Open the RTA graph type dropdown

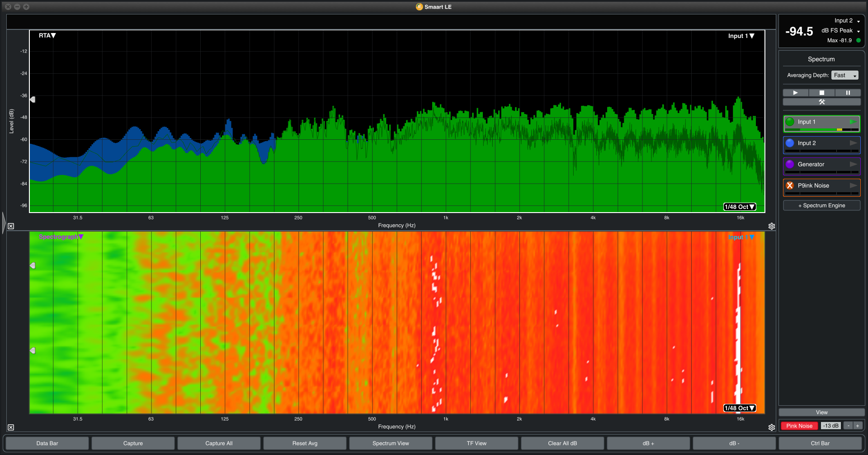(47, 35)
